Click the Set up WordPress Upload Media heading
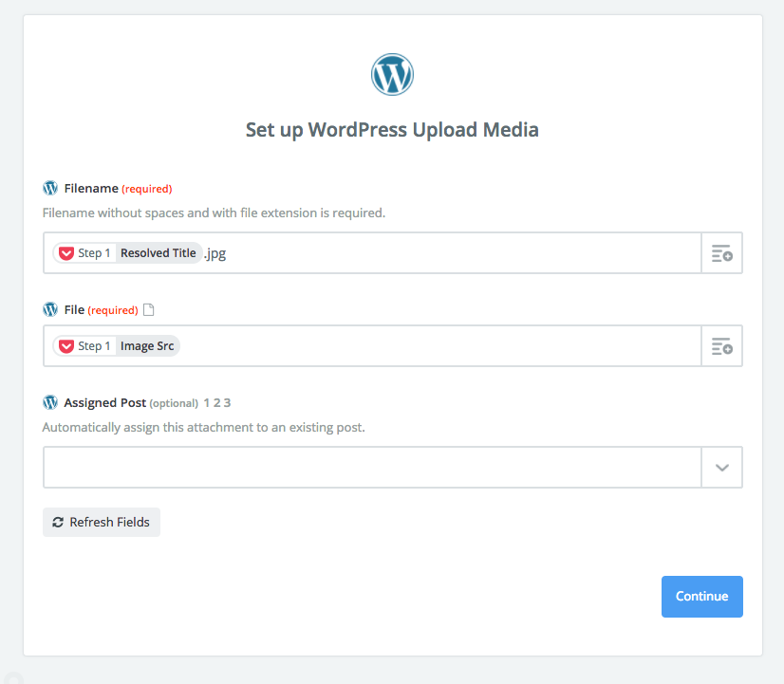Viewport: 784px width, 684px height. (392, 130)
